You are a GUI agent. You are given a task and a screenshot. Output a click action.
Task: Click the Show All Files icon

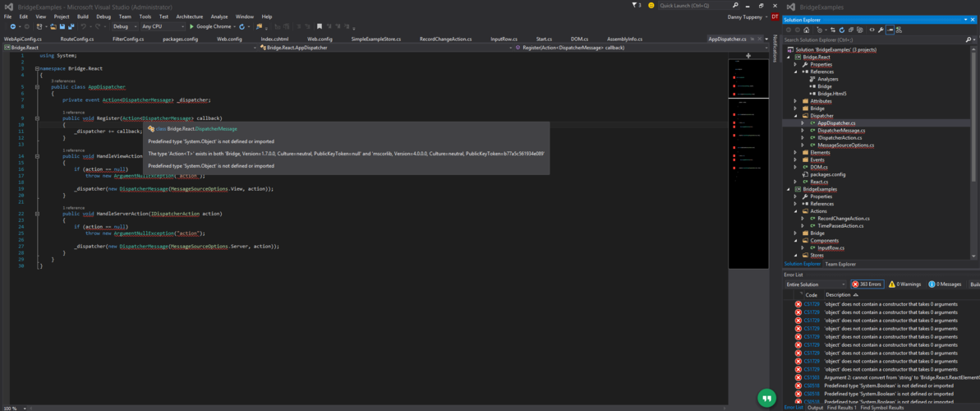click(x=859, y=30)
